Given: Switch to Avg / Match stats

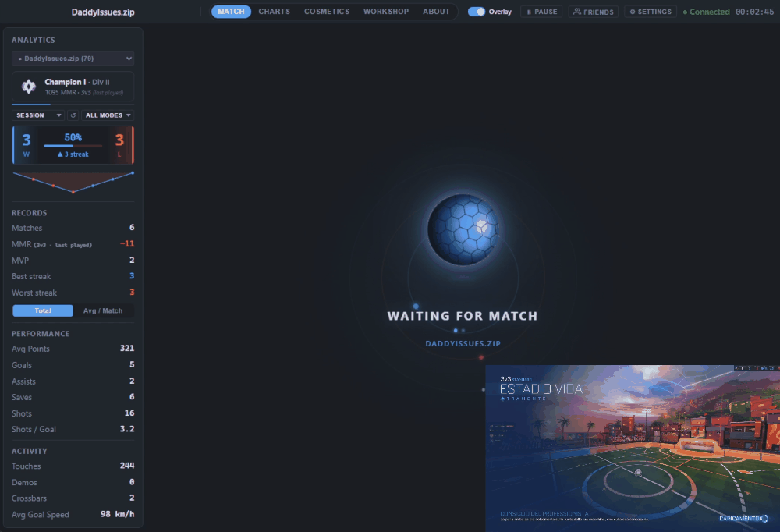Looking at the screenshot, I should coord(103,310).
